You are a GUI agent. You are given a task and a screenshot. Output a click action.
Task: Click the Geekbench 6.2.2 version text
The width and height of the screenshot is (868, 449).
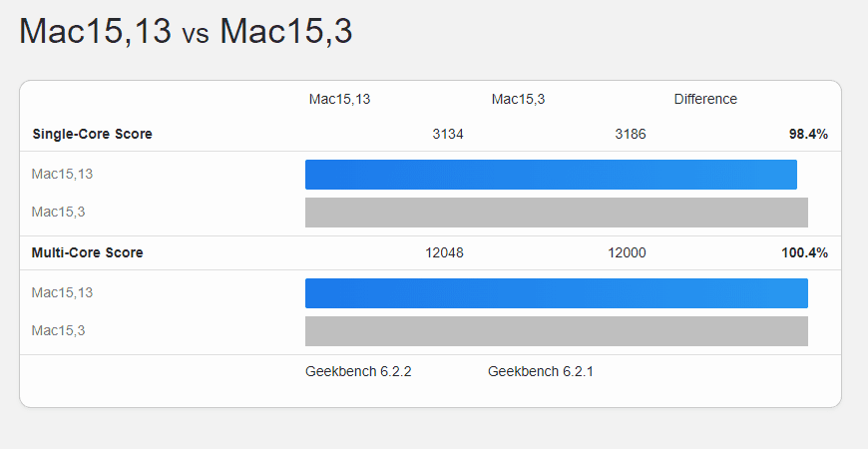tap(358, 372)
